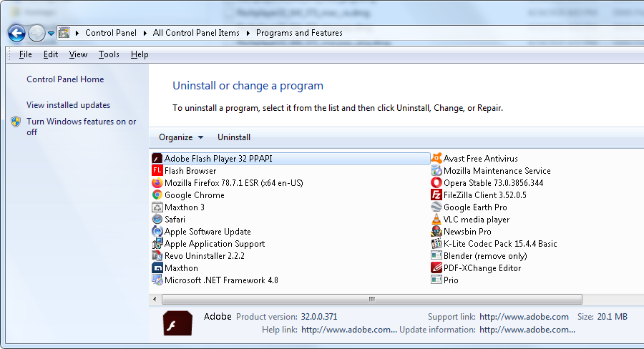The width and height of the screenshot is (644, 349).
Task: Go back with the blue Back arrow
Action: click(x=17, y=34)
